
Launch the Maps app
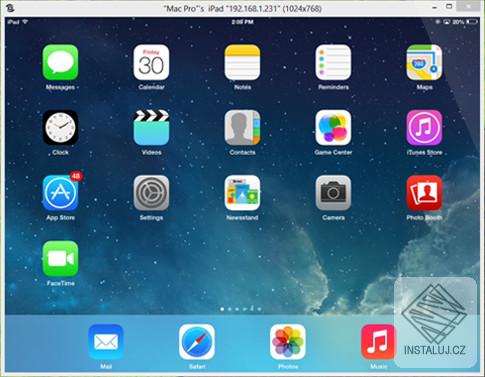(x=424, y=62)
